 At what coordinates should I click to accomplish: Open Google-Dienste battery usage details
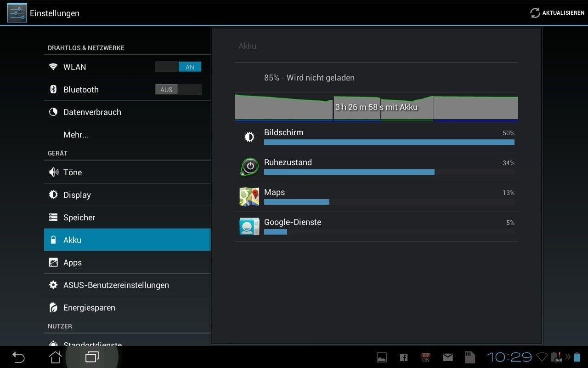pyautogui.click(x=376, y=227)
